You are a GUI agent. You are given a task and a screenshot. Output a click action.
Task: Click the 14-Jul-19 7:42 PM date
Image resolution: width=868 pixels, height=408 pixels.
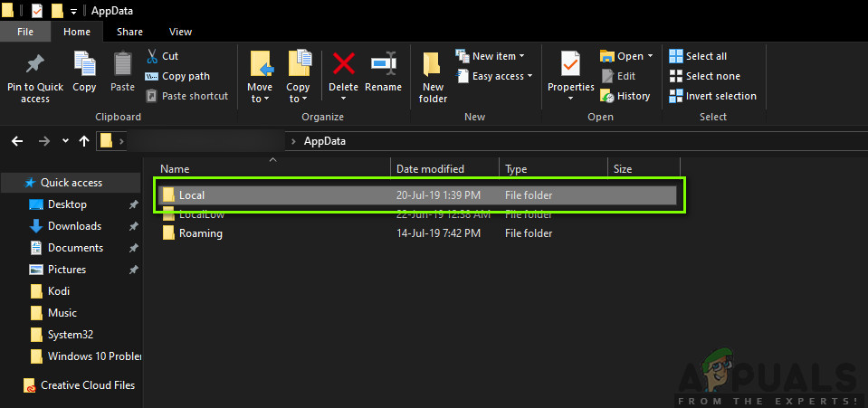click(438, 233)
